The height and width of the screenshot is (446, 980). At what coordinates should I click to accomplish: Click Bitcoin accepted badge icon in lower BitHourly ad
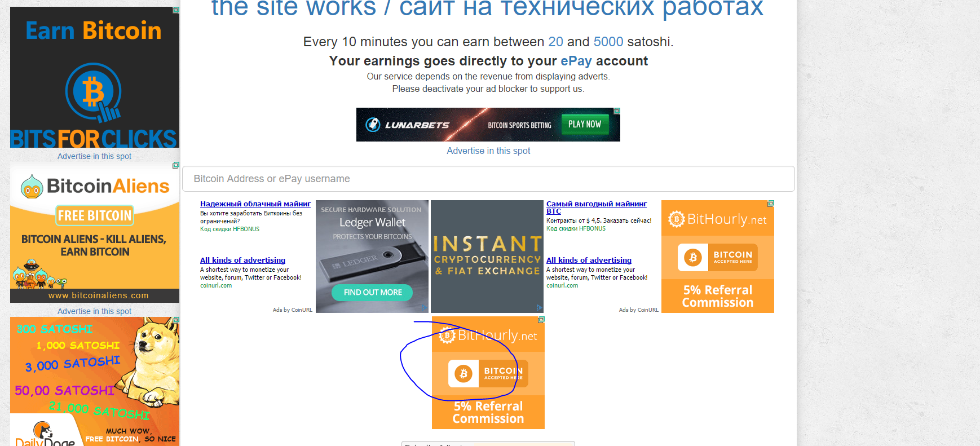click(x=463, y=373)
